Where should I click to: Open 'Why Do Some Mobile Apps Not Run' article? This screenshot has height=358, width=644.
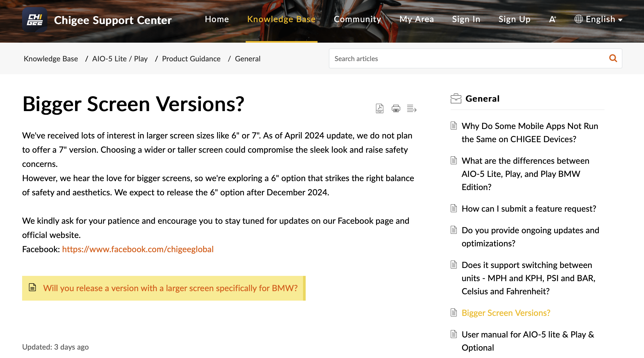click(530, 132)
